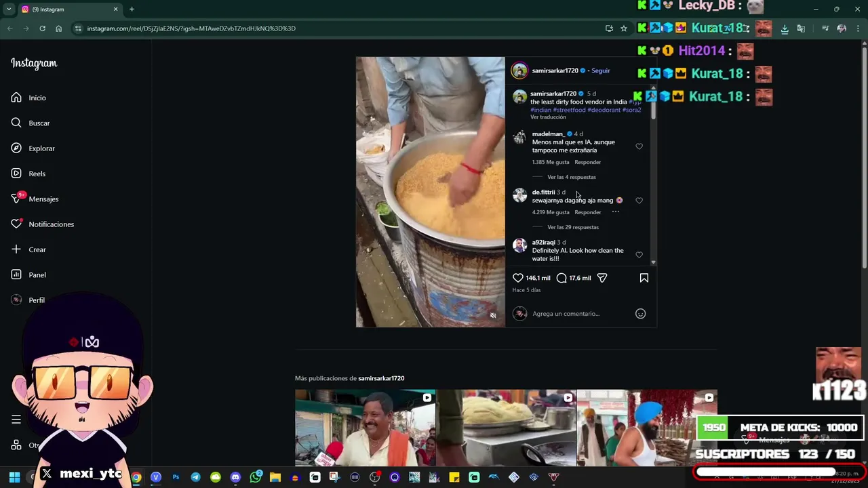Screen dimensions: 868x488
Task: Click samirsarkar1720 link in Más publicaciones
Action: (381, 378)
